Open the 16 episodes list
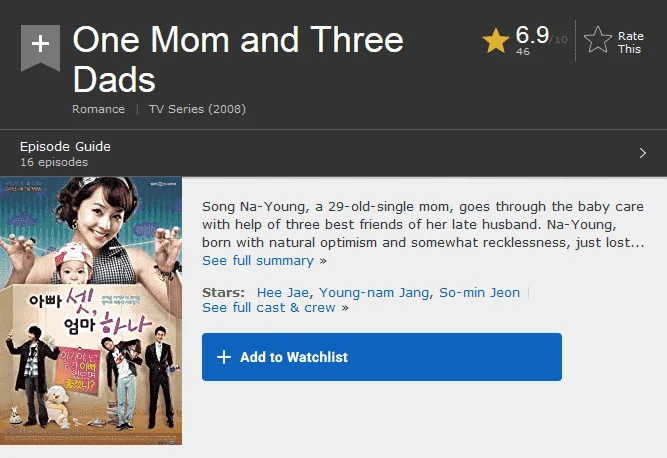This screenshot has width=667, height=458. point(54,162)
